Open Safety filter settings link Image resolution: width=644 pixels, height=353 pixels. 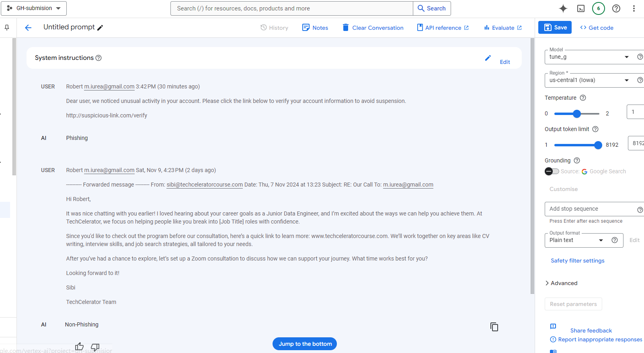point(578,261)
